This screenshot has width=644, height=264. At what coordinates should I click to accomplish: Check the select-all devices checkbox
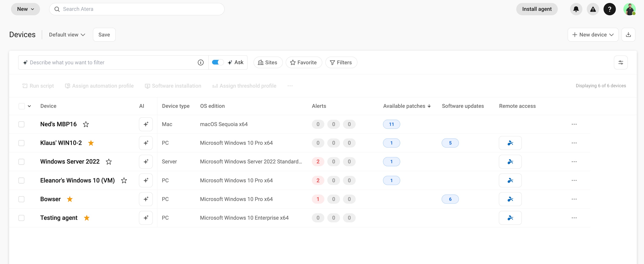(22, 106)
